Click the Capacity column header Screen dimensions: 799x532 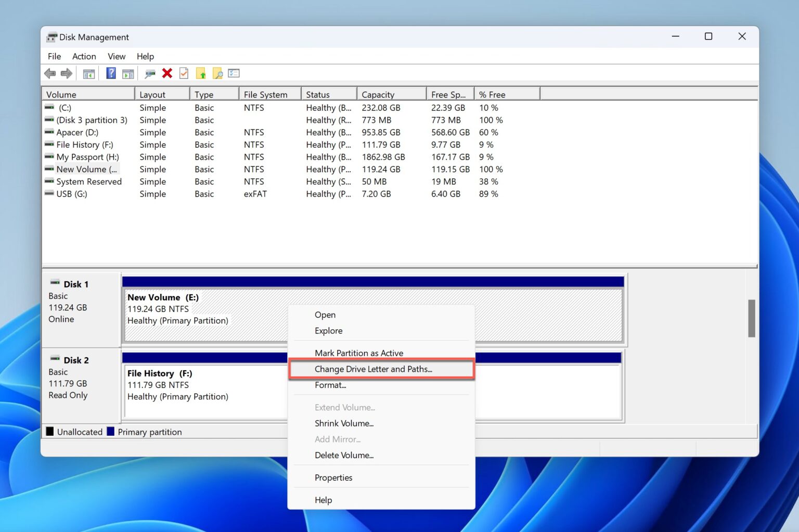pos(378,94)
